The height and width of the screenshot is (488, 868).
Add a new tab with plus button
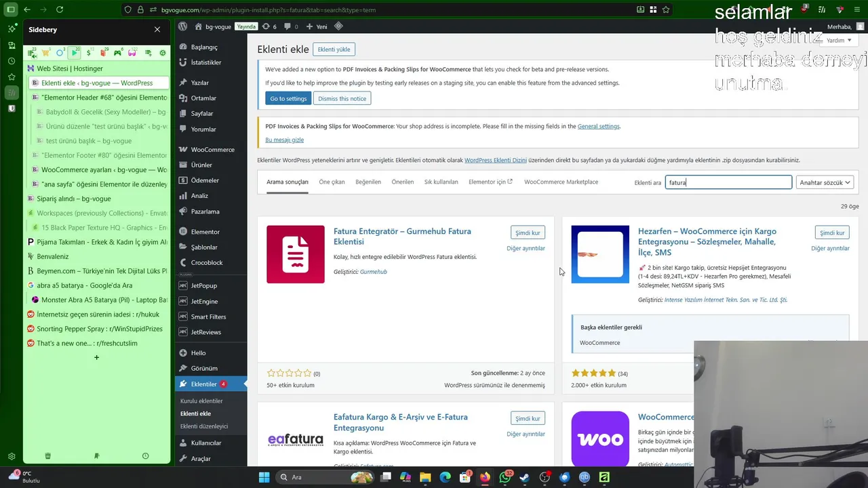[96, 357]
